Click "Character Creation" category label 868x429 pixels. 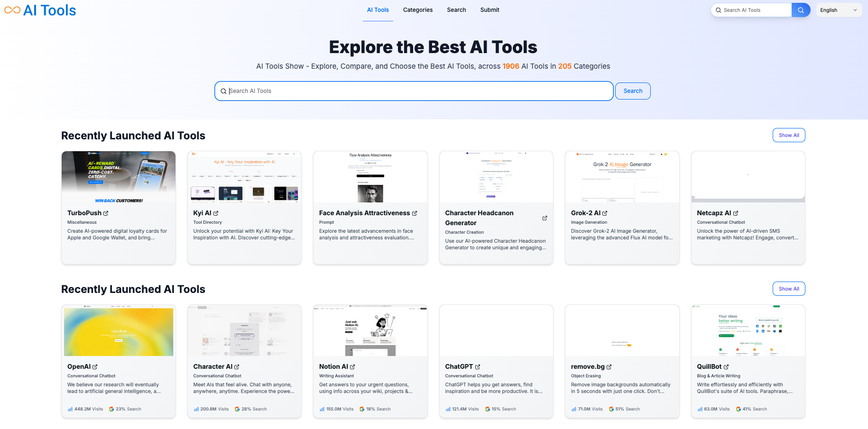(464, 232)
